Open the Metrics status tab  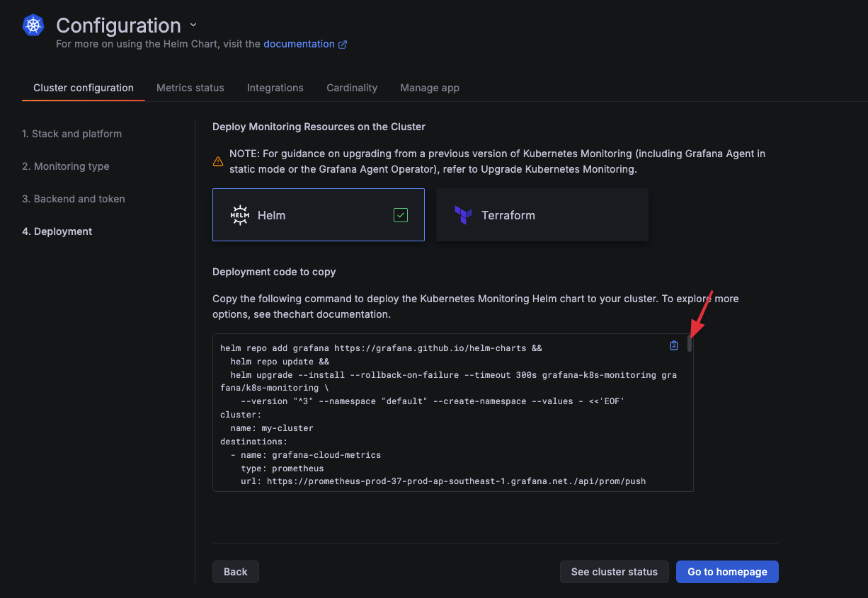coord(190,88)
